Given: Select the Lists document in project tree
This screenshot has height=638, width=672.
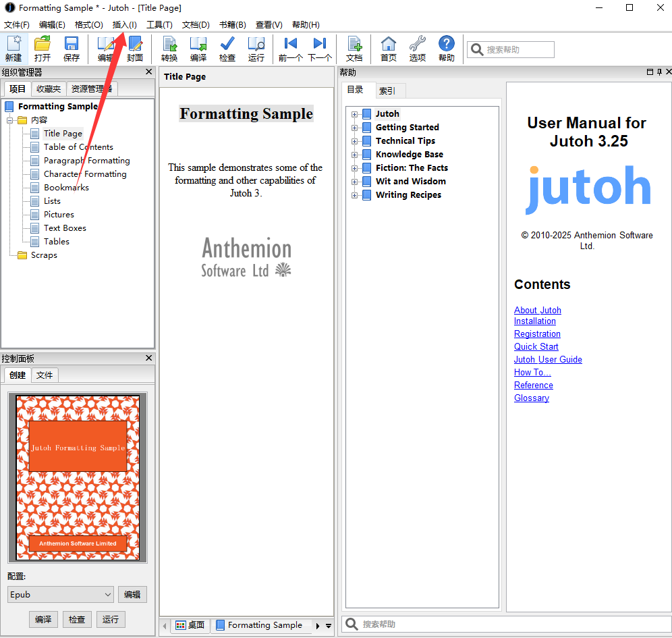Looking at the screenshot, I should 52,201.
